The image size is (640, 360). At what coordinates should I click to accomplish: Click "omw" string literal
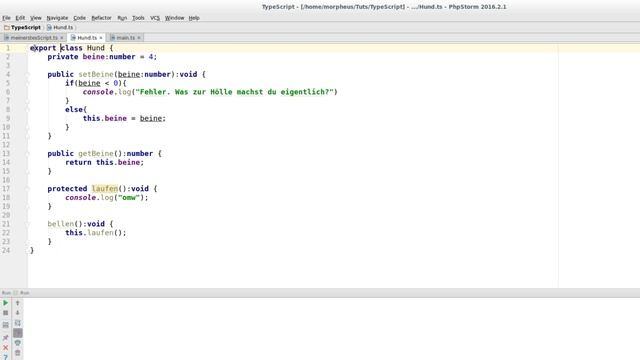click(129, 198)
